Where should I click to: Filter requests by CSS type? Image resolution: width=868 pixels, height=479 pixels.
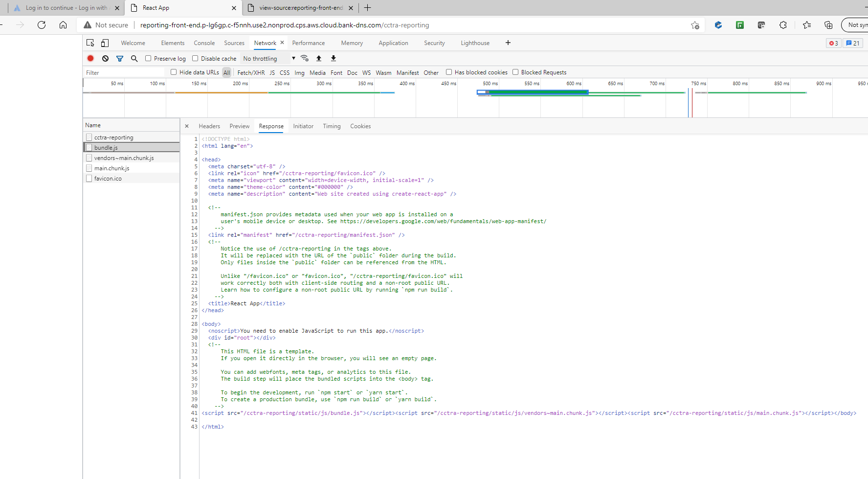285,72
